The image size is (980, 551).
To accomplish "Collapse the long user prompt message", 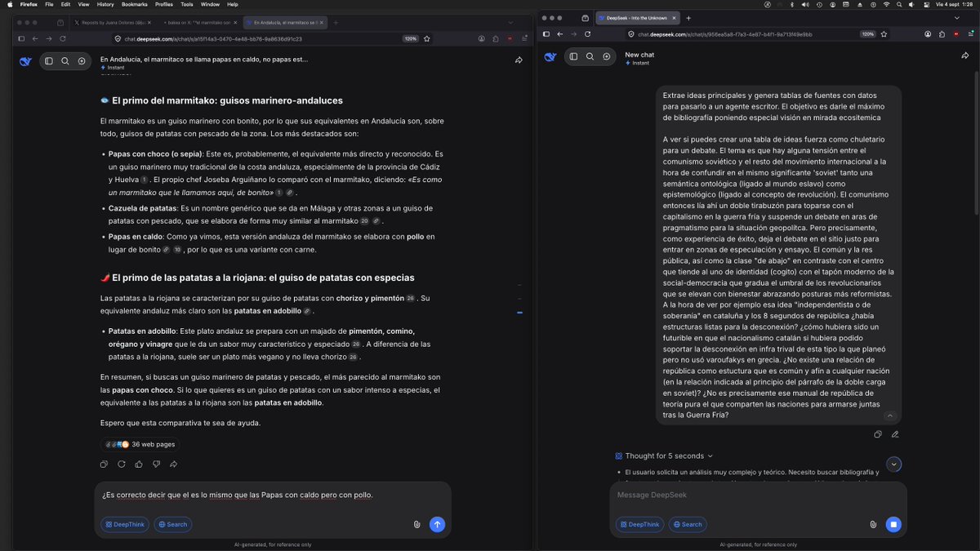I will pos(890,415).
